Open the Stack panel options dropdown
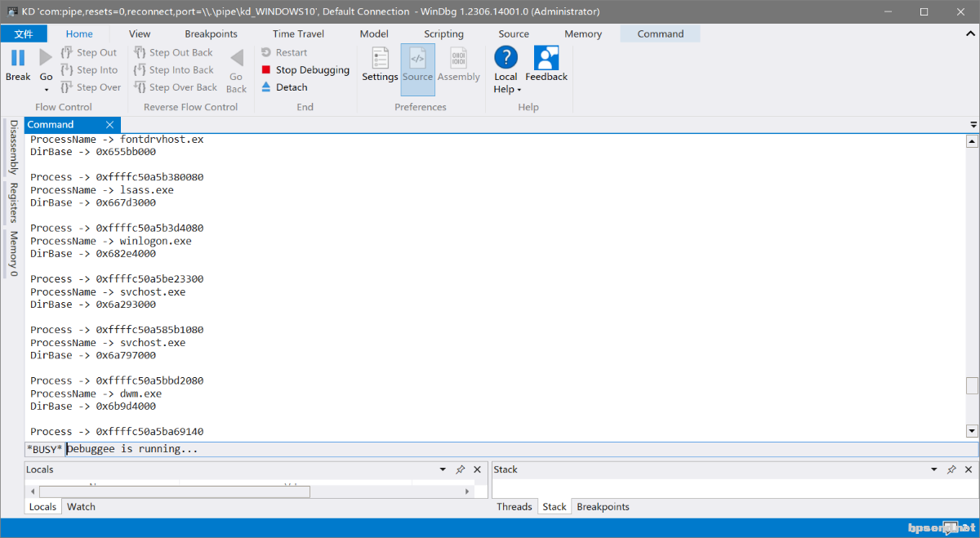 pyautogui.click(x=934, y=469)
